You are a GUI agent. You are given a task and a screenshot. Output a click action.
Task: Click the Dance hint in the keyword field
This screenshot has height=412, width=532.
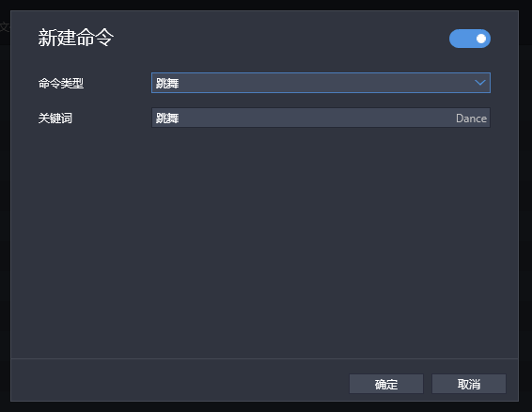471,119
